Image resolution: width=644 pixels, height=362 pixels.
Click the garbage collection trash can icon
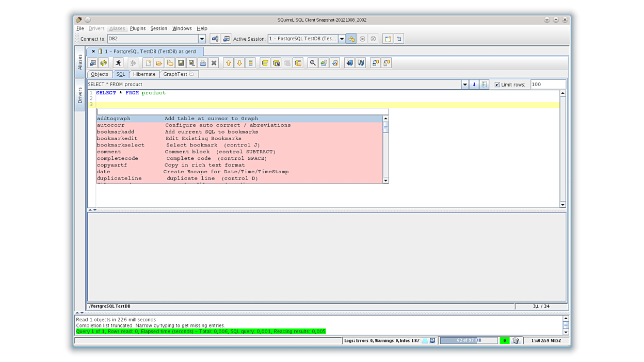(516, 340)
